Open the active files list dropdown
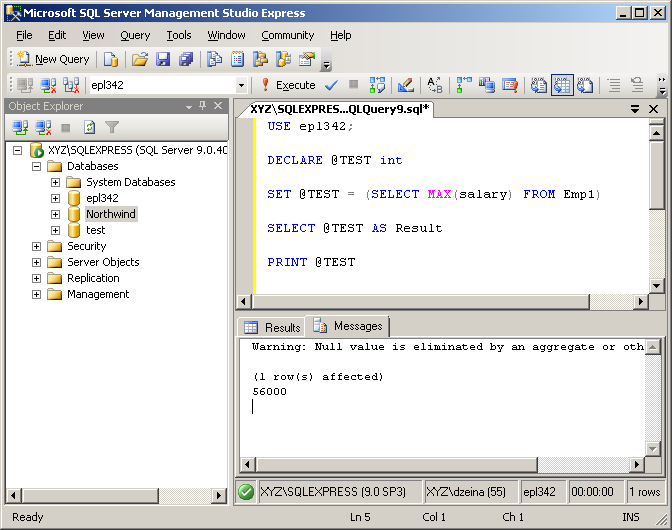The width and height of the screenshot is (672, 530). [635, 109]
